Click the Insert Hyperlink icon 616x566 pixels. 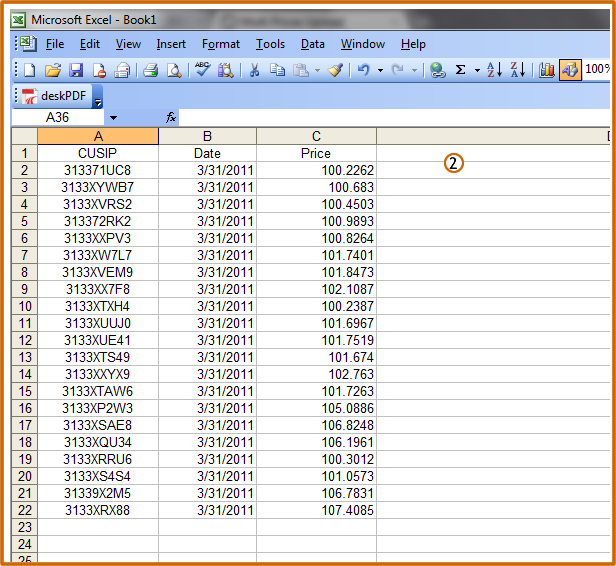(x=437, y=70)
